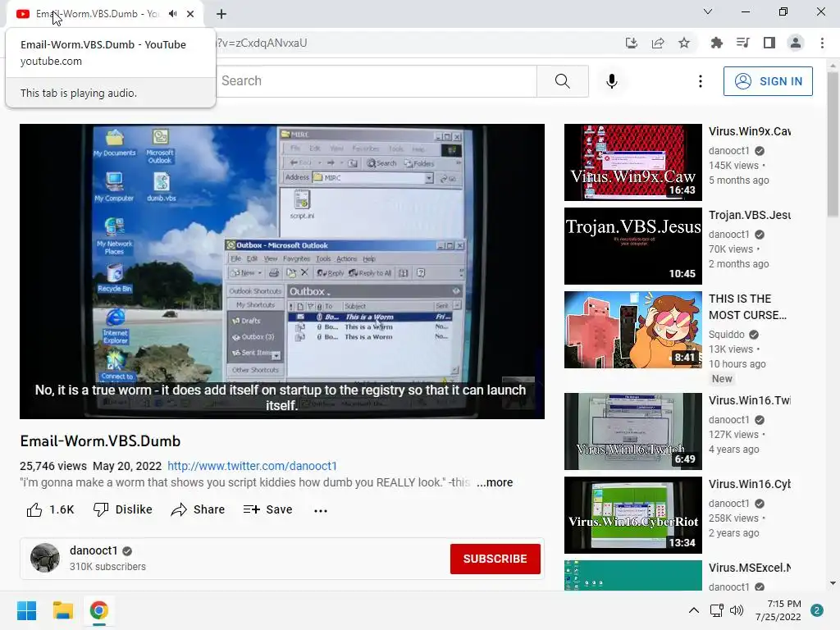This screenshot has width=840, height=630.
Task: Share the video
Action: pos(198,509)
